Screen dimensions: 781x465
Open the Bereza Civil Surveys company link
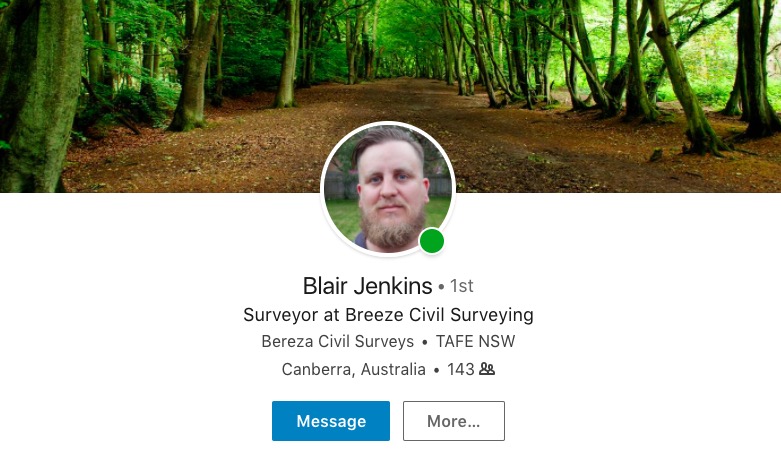[338, 342]
